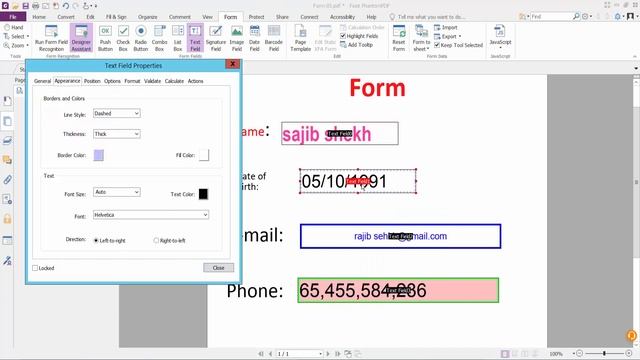This screenshot has height=360, width=640.
Task: Click the Save icon in quick access bar
Action: [25, 6]
